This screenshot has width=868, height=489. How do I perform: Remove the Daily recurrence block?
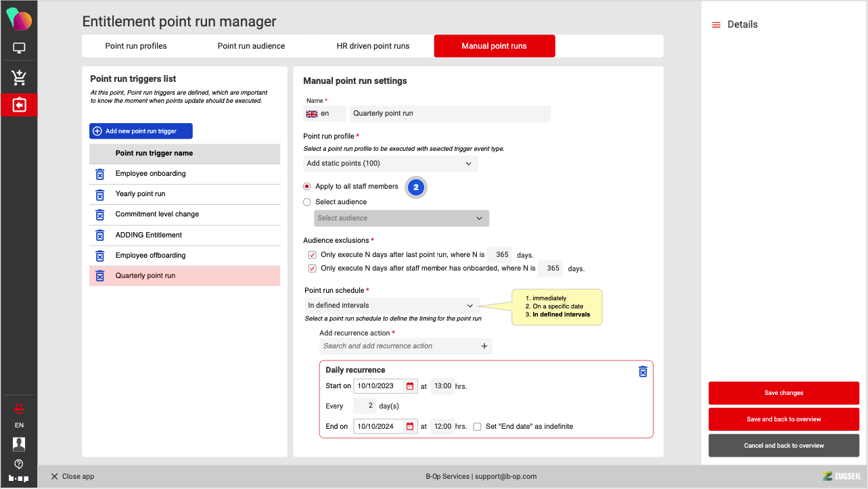tap(643, 372)
